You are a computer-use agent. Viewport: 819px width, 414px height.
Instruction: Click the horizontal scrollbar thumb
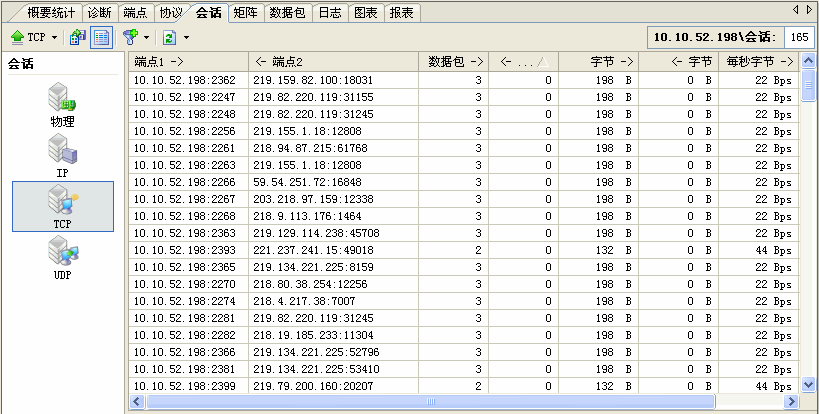[x=430, y=401]
